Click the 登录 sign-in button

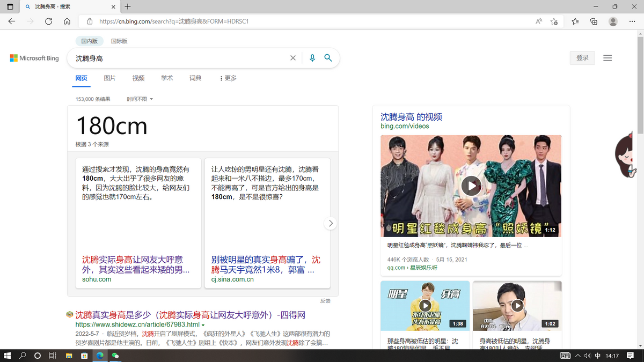[x=582, y=58]
